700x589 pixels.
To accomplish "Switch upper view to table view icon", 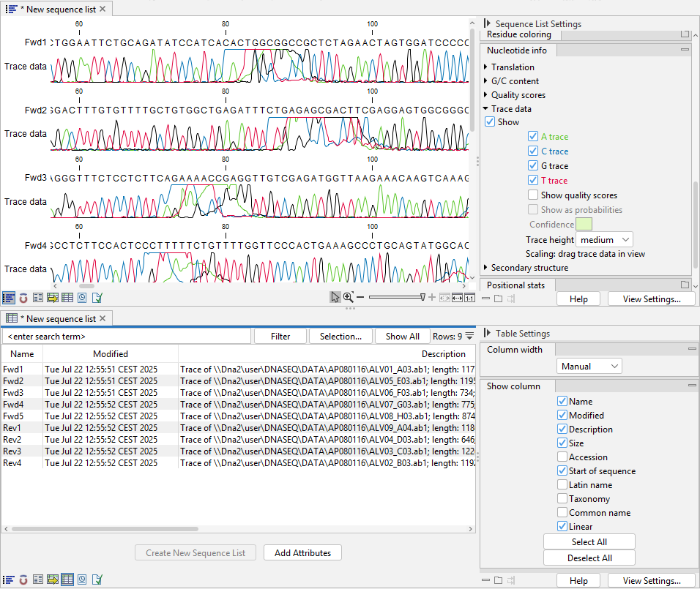I will tap(67, 298).
